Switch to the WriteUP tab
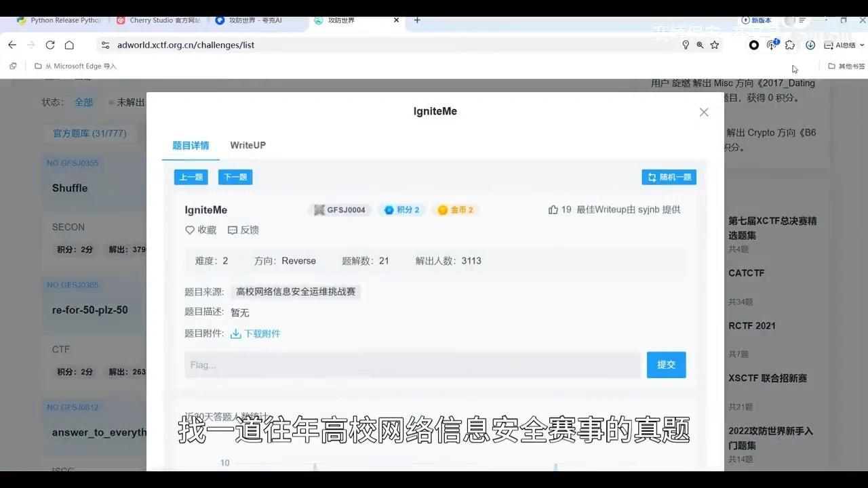868x488 pixels. pos(248,145)
